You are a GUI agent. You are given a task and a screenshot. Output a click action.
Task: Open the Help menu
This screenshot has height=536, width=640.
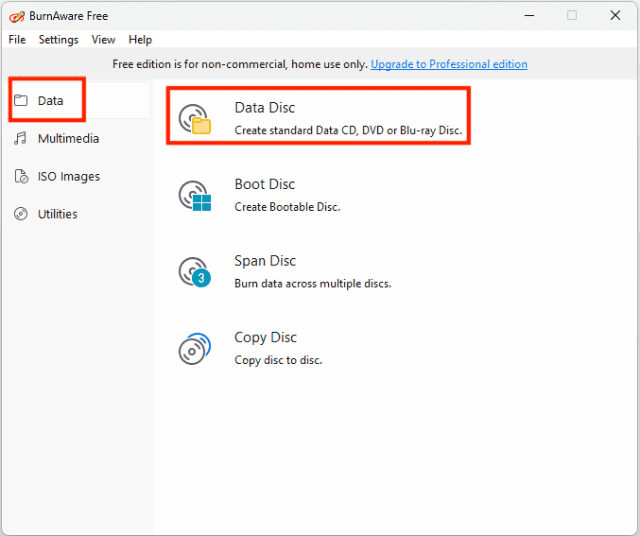point(140,40)
